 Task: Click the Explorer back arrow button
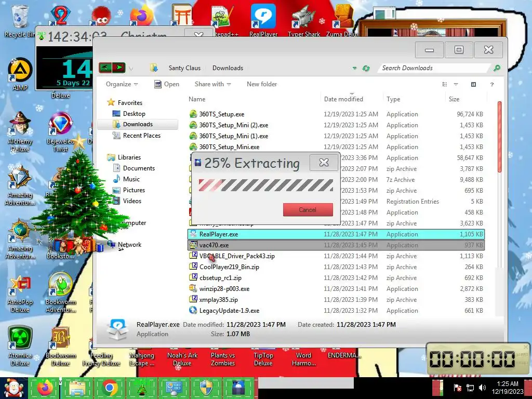[105, 68]
